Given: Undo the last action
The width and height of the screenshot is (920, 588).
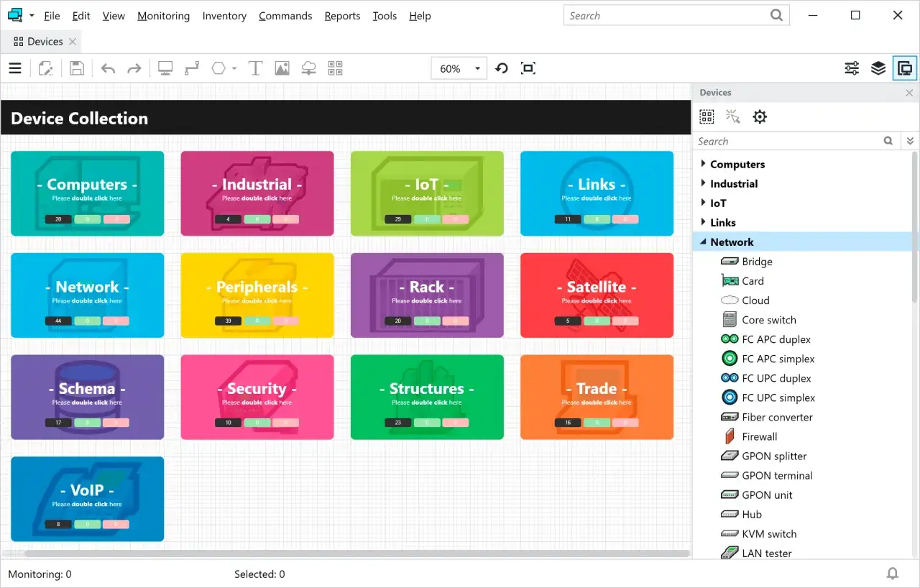Looking at the screenshot, I should pyautogui.click(x=108, y=68).
